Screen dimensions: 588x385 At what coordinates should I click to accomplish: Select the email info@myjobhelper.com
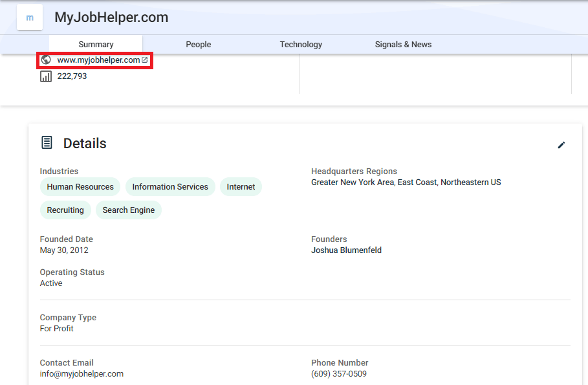[82, 374]
